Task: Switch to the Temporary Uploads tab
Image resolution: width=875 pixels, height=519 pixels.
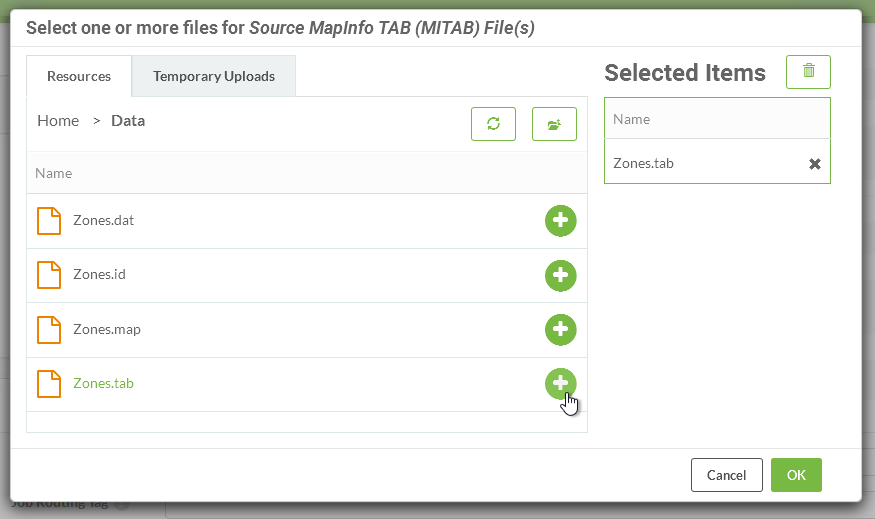Action: (214, 76)
